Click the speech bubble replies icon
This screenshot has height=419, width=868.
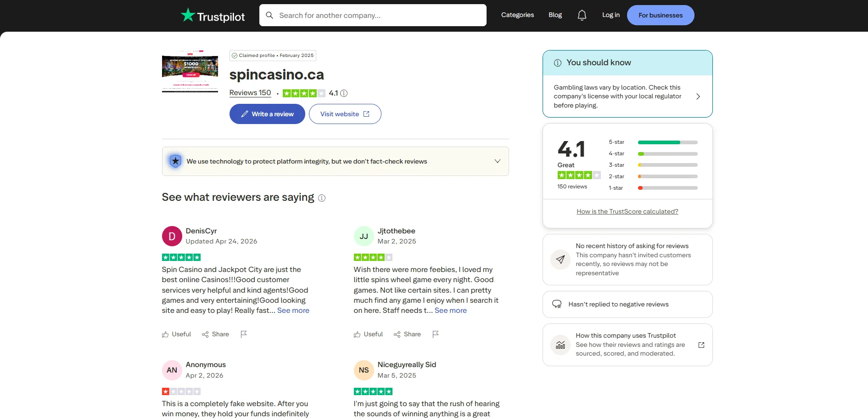click(557, 304)
